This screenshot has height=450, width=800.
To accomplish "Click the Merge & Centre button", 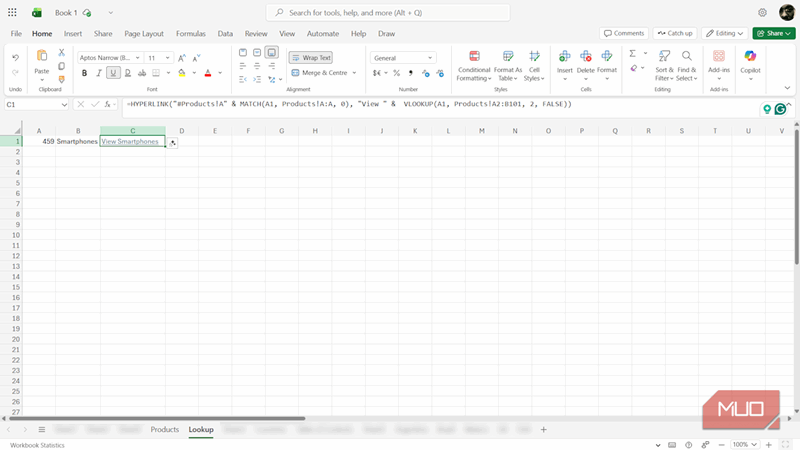I will 319,73.
